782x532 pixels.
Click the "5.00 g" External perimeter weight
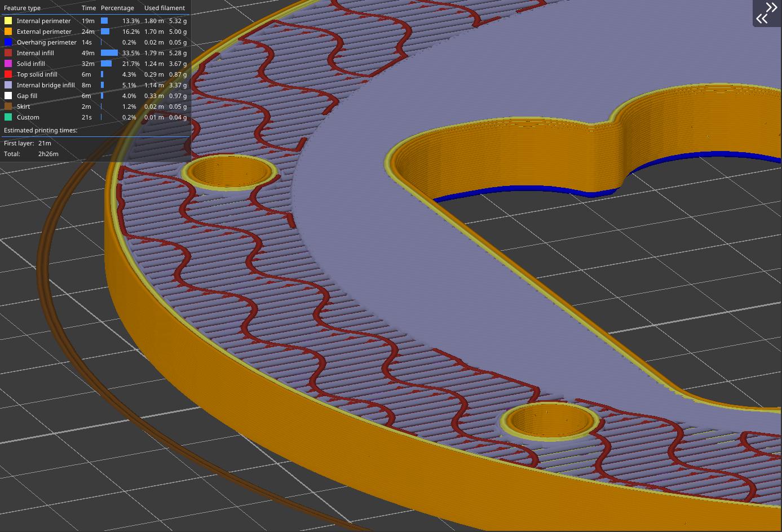(178, 32)
